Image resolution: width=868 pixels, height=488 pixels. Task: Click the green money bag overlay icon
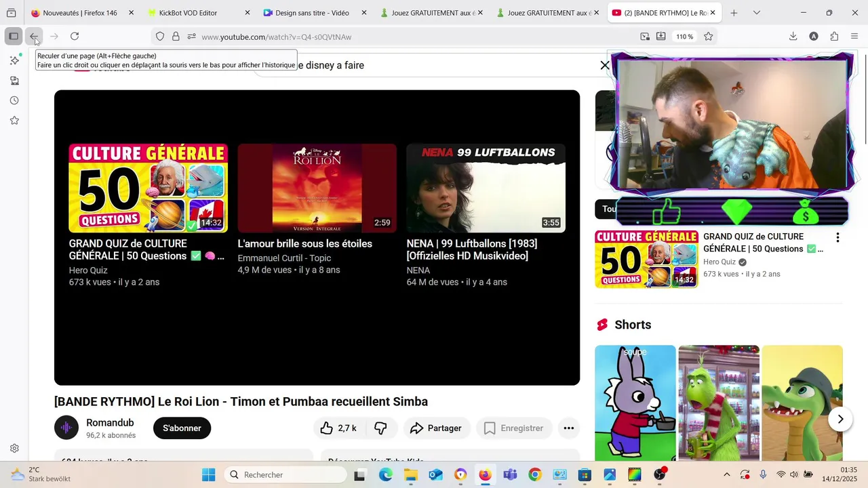tap(806, 212)
